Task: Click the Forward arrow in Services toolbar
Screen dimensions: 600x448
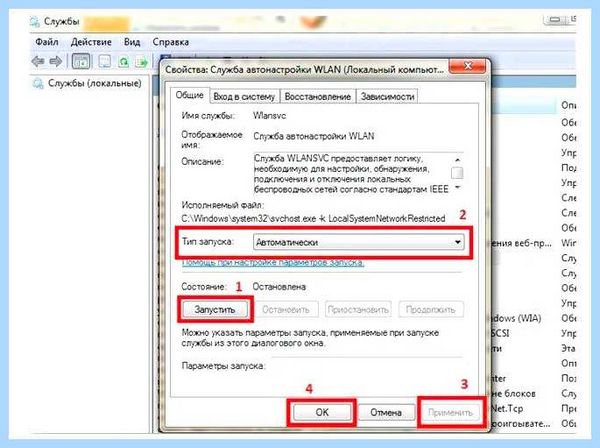Action: click(56, 61)
